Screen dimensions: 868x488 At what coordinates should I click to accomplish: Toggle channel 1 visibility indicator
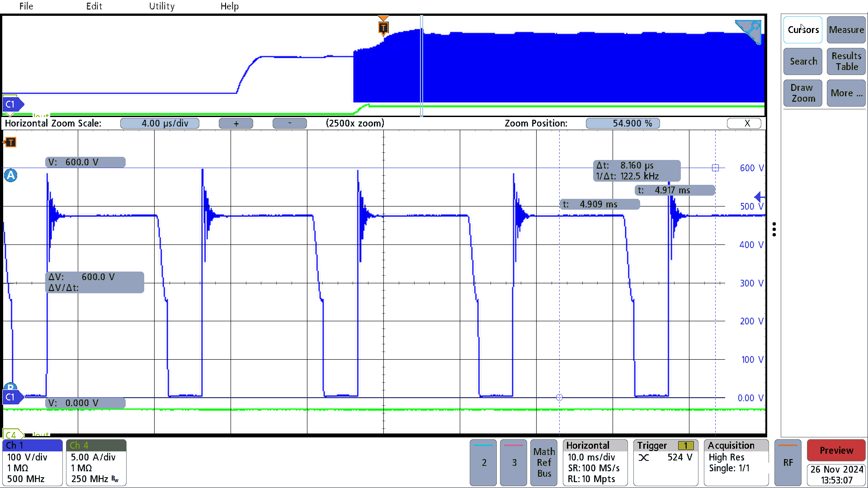point(32,445)
